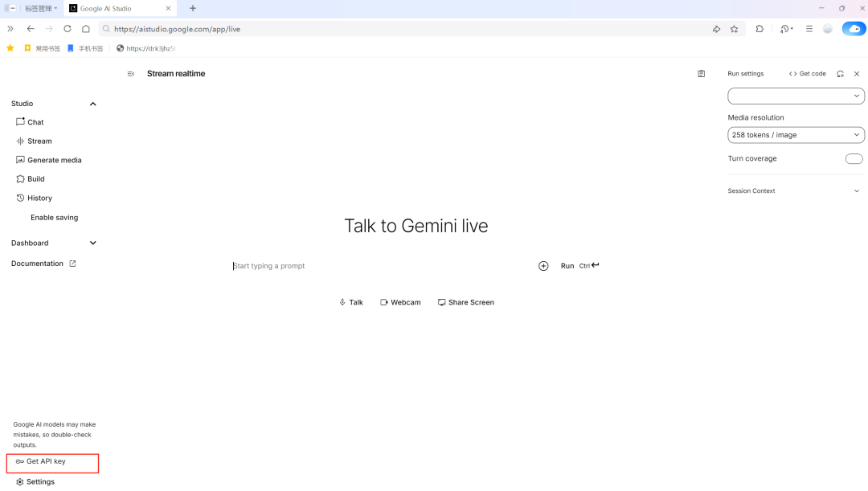This screenshot has width=868, height=491.
Task: Reload the page with refresh icon
Action: pyautogui.click(x=68, y=29)
